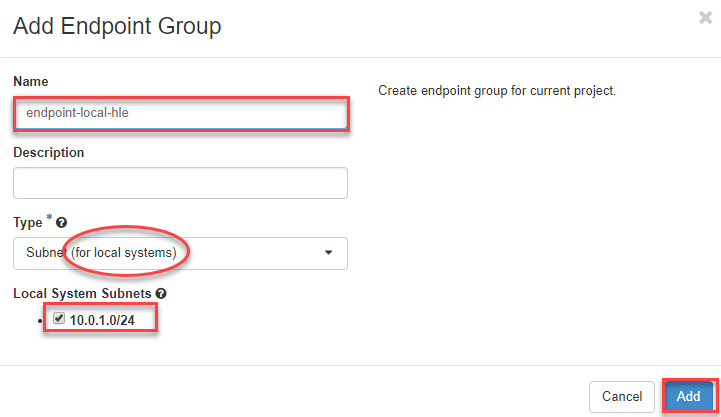This screenshot has height=417, width=721.
Task: Click into the Name field with endpoint-local-hle
Action: [180, 113]
